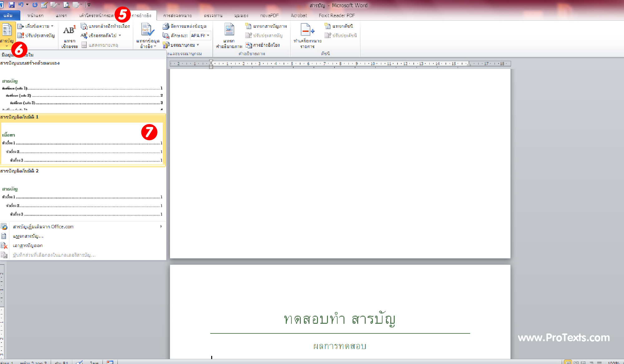Select สารบัญอัตโนมัติ 1 automatic table

coord(83,140)
